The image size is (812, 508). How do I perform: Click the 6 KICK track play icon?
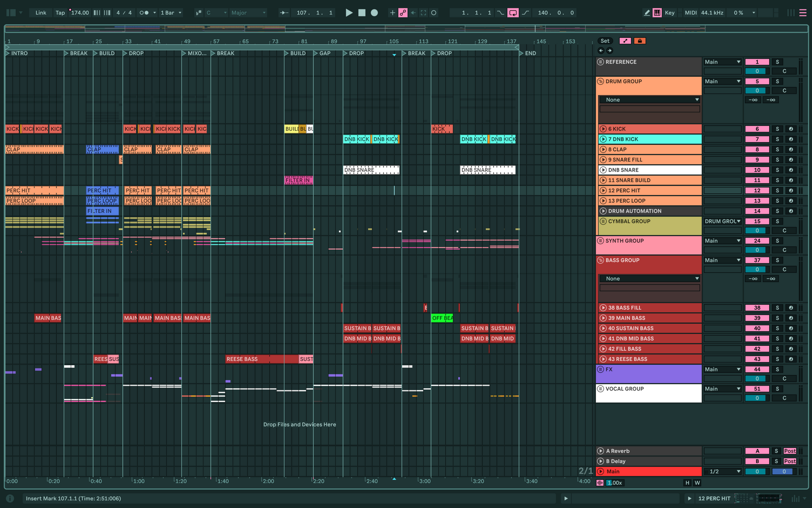[x=603, y=129]
